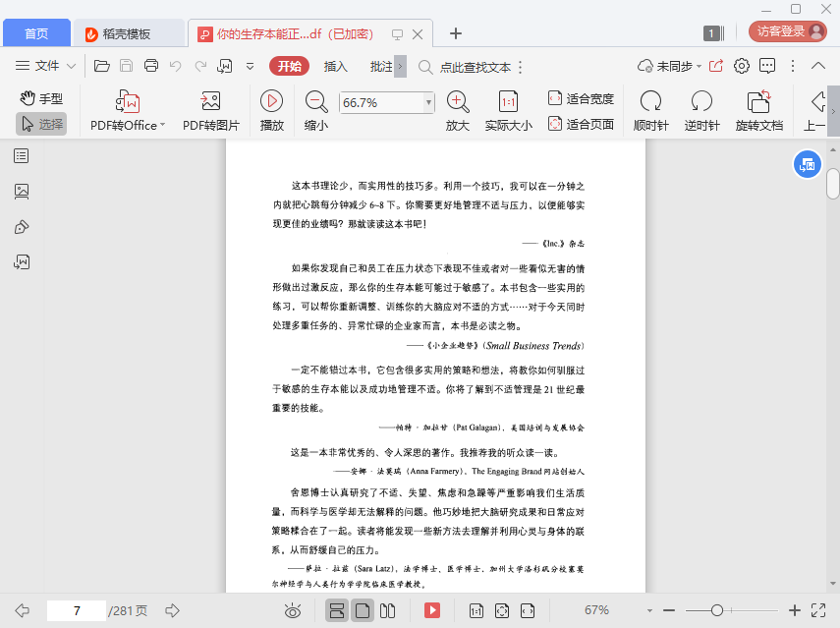
Task: Open the feedback chat icon
Action: coord(767,66)
